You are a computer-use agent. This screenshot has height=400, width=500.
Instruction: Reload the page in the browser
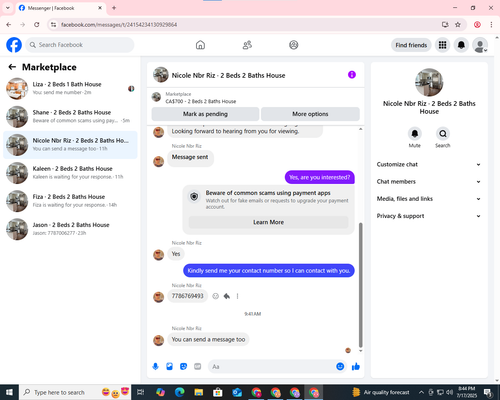pyautogui.click(x=37, y=24)
